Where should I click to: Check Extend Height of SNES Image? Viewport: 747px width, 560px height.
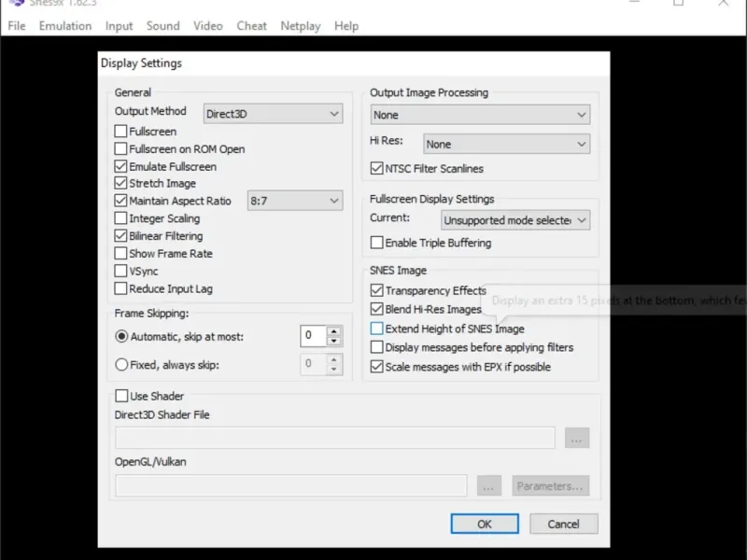click(377, 329)
